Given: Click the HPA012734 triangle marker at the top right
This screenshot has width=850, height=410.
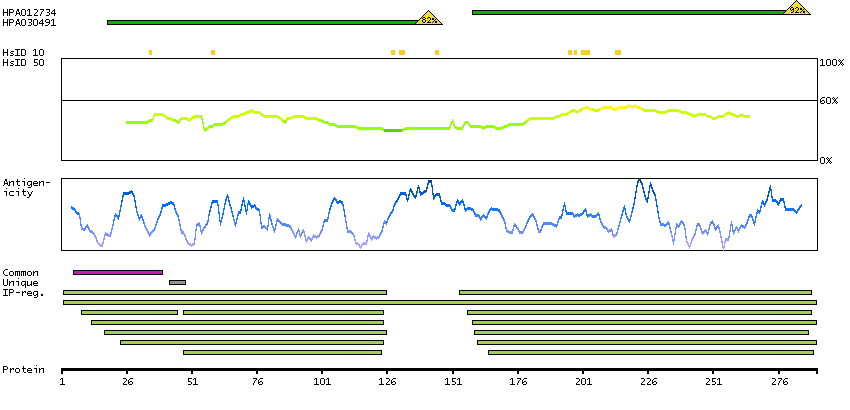Looking at the screenshot, I should pyautogui.click(x=797, y=9).
